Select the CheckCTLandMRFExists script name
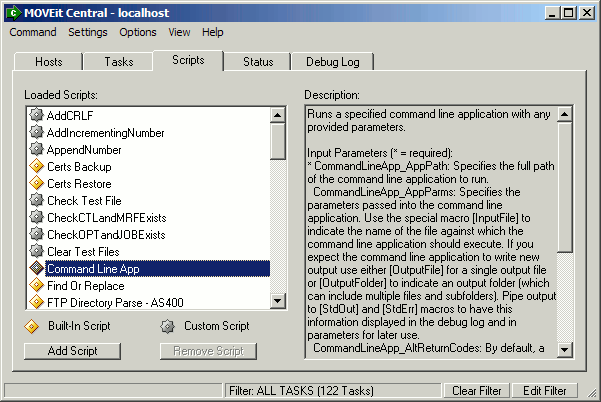The width and height of the screenshot is (601, 402). point(107,218)
